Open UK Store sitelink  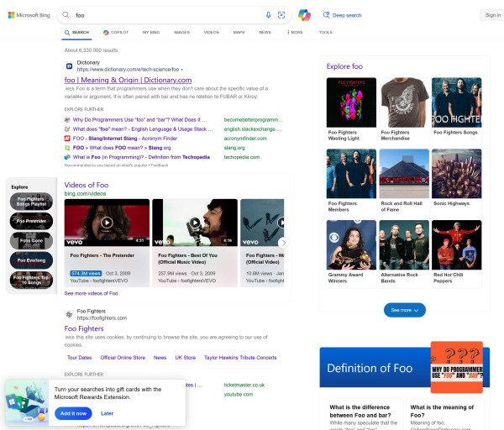pos(186,358)
